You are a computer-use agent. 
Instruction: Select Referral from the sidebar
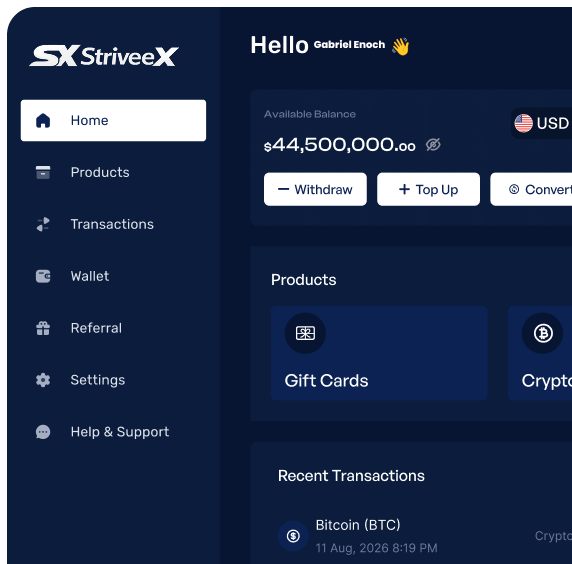113,328
